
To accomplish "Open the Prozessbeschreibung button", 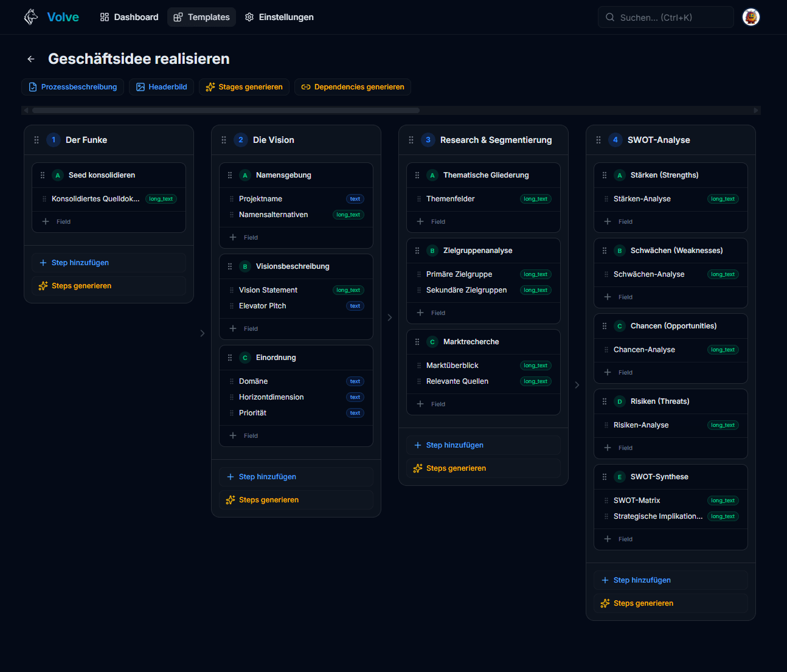I will point(73,87).
